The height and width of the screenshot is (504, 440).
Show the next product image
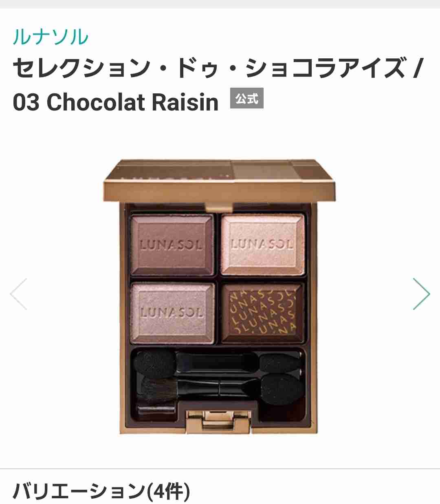(421, 294)
